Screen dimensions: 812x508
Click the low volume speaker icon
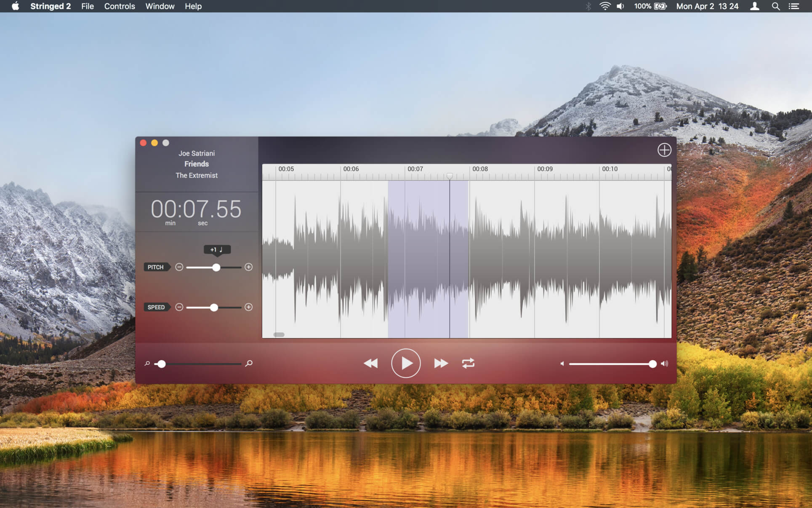pyautogui.click(x=562, y=364)
